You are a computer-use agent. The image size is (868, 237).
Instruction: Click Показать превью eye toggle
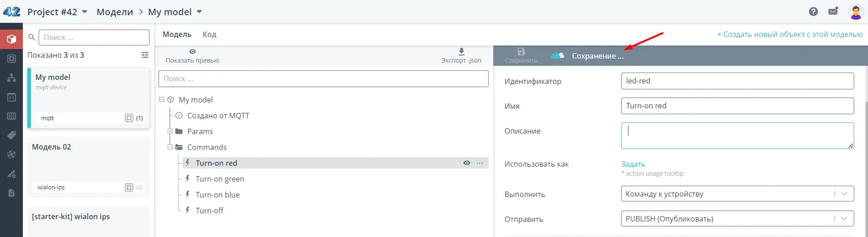pos(192,52)
